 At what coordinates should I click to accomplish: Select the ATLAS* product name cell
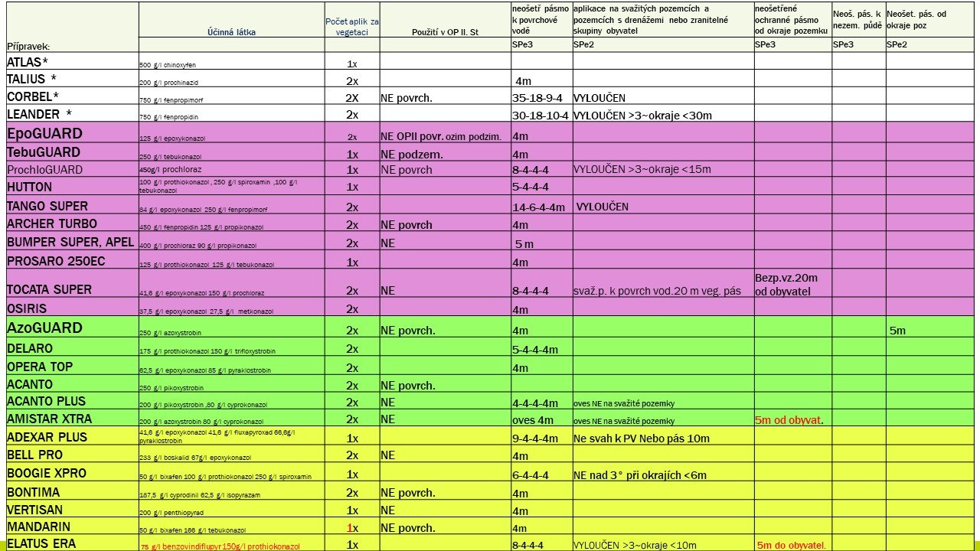[x=27, y=62]
